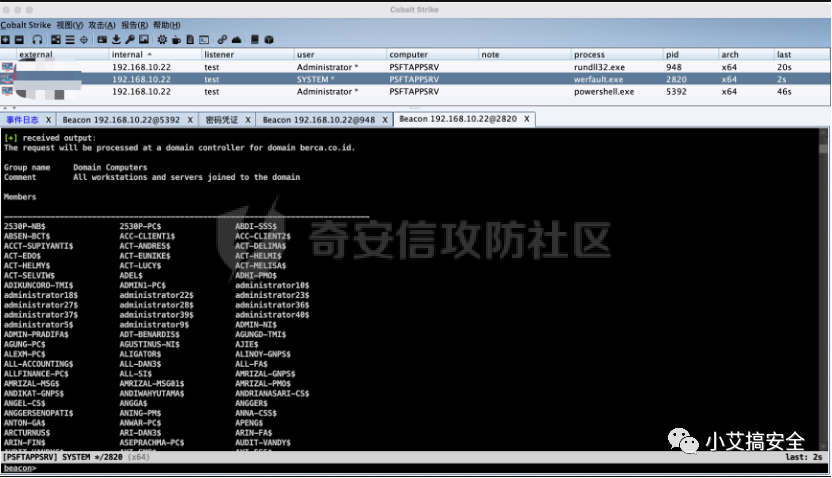Click pid 5392 cell
Viewport: 832px width, 478px height.
(690, 91)
